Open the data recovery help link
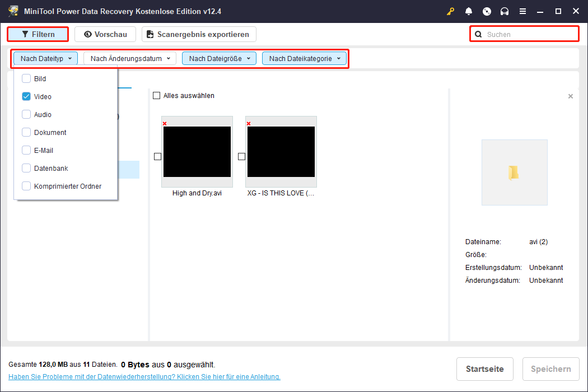Image resolution: width=588 pixels, height=392 pixels. pyautogui.click(x=144, y=377)
